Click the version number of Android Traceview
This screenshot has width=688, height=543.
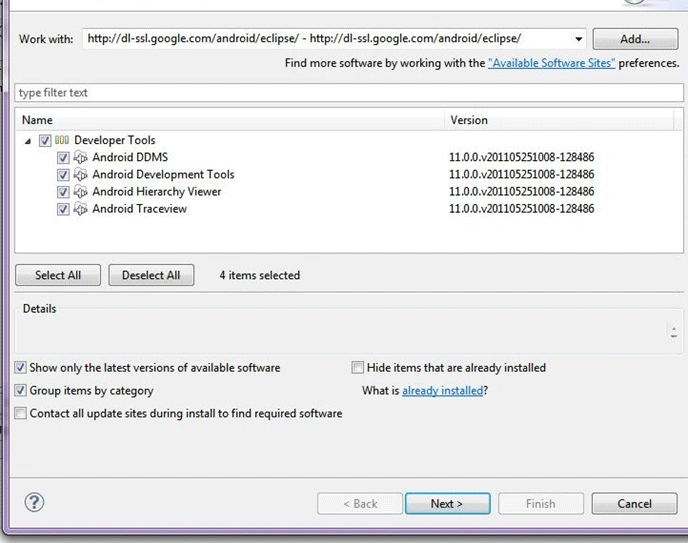pos(521,209)
